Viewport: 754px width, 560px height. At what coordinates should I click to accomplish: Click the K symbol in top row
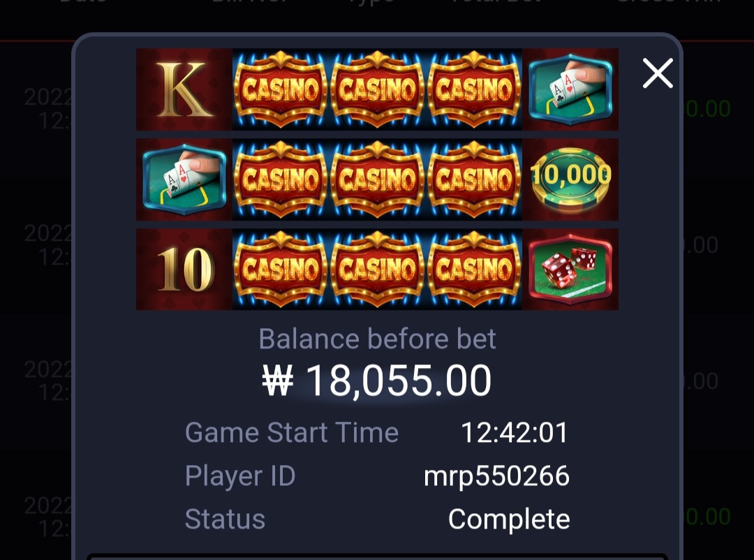(184, 89)
